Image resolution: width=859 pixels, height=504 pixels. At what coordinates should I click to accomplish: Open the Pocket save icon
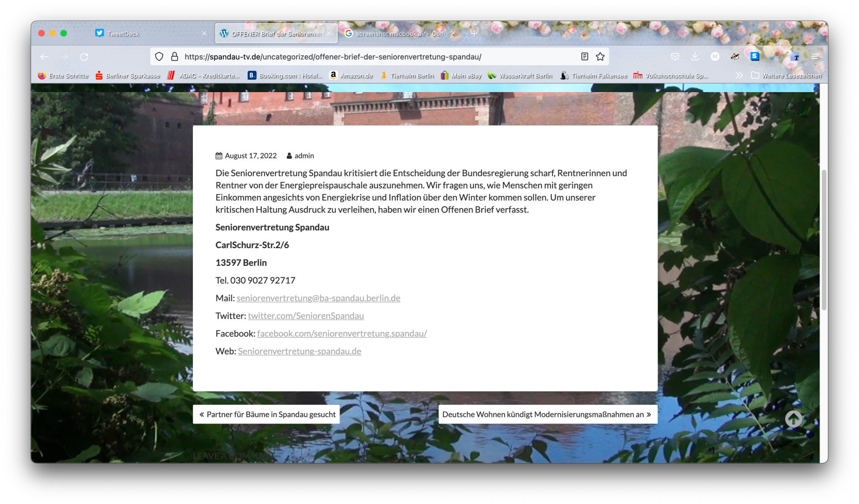click(x=675, y=57)
